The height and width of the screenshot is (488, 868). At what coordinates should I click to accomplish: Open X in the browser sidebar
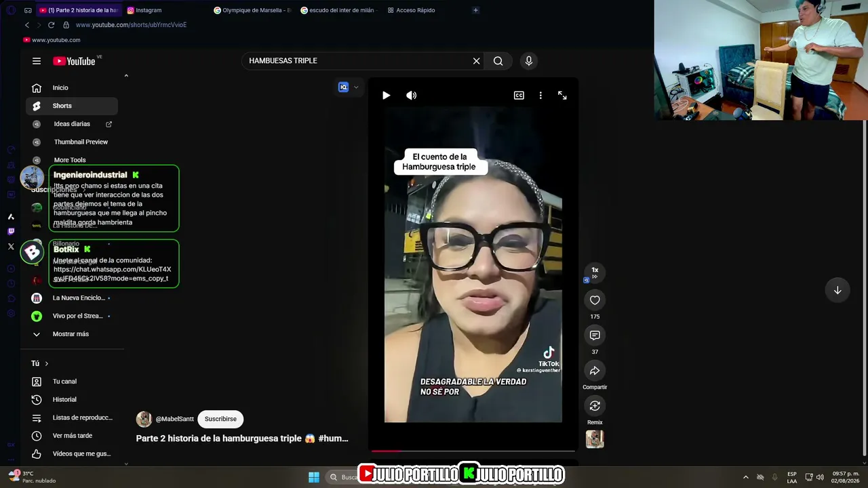coord(11,247)
